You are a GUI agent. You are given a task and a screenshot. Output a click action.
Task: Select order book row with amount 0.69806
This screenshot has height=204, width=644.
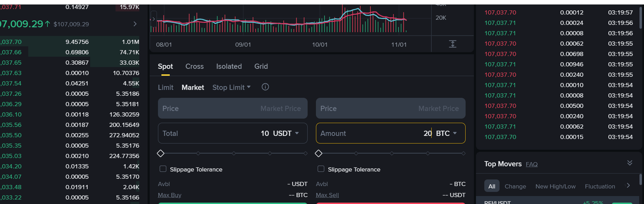pyautogui.click(x=70, y=52)
